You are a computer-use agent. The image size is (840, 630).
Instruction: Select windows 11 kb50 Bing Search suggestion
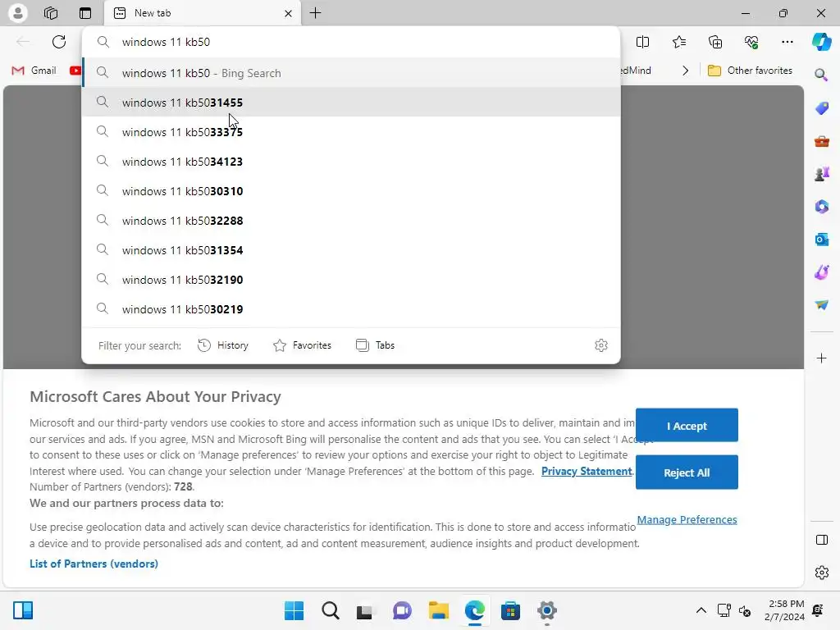[351, 73]
